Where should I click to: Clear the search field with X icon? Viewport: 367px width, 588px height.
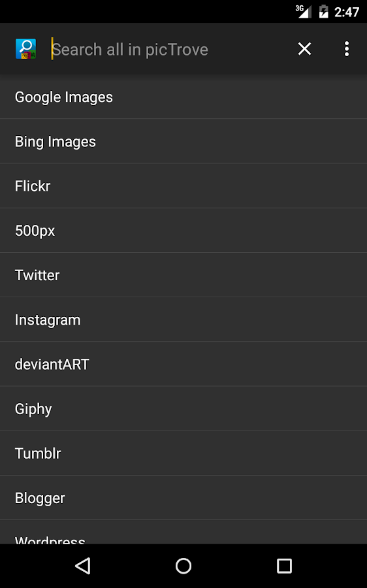coord(304,49)
